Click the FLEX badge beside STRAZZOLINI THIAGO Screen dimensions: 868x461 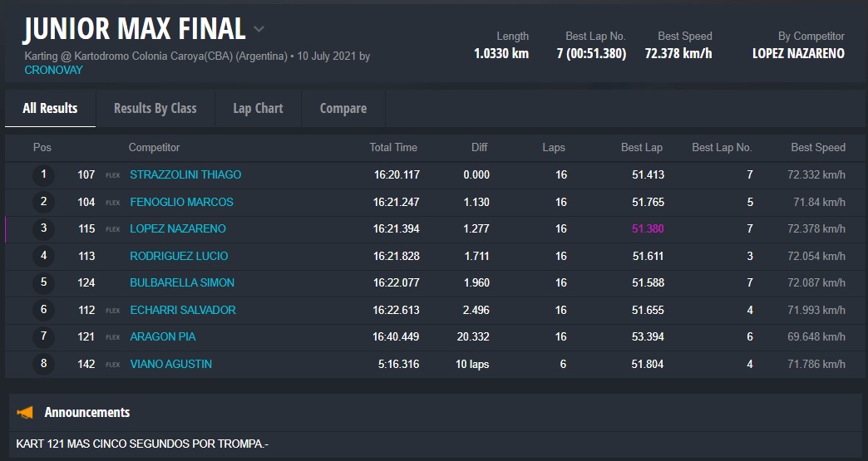[x=113, y=175]
